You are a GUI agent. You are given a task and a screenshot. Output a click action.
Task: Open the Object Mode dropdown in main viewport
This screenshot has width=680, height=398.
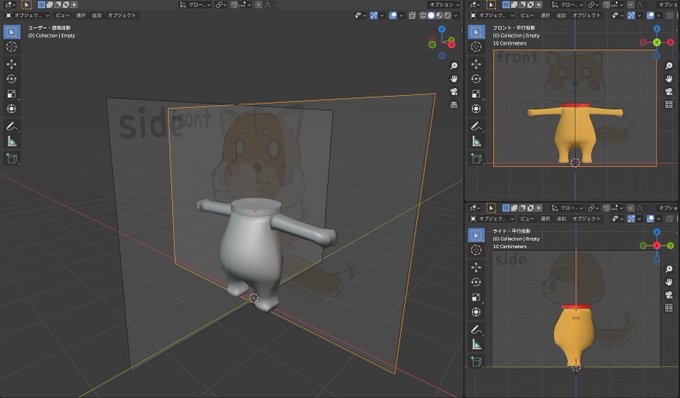(28, 16)
